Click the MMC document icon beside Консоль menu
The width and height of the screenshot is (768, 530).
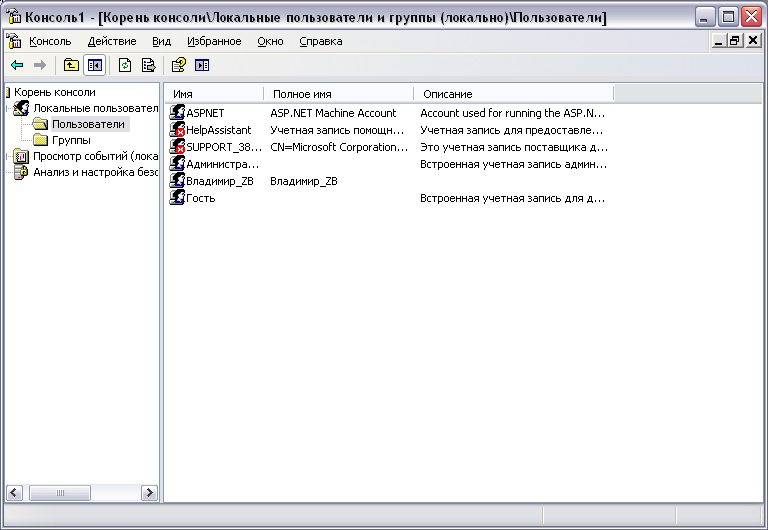coord(14,41)
